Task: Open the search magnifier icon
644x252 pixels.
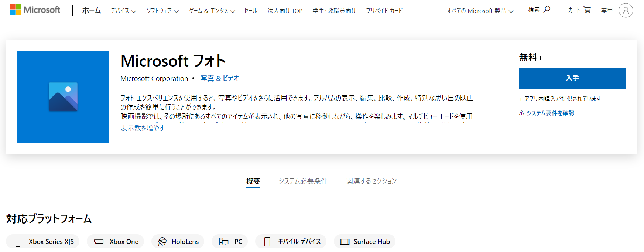Action: tap(547, 10)
